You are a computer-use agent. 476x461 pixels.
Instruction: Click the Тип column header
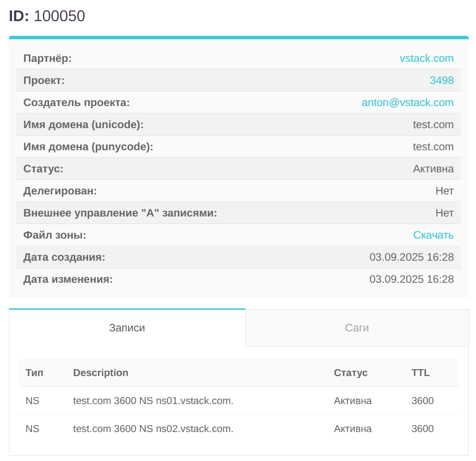point(34,373)
